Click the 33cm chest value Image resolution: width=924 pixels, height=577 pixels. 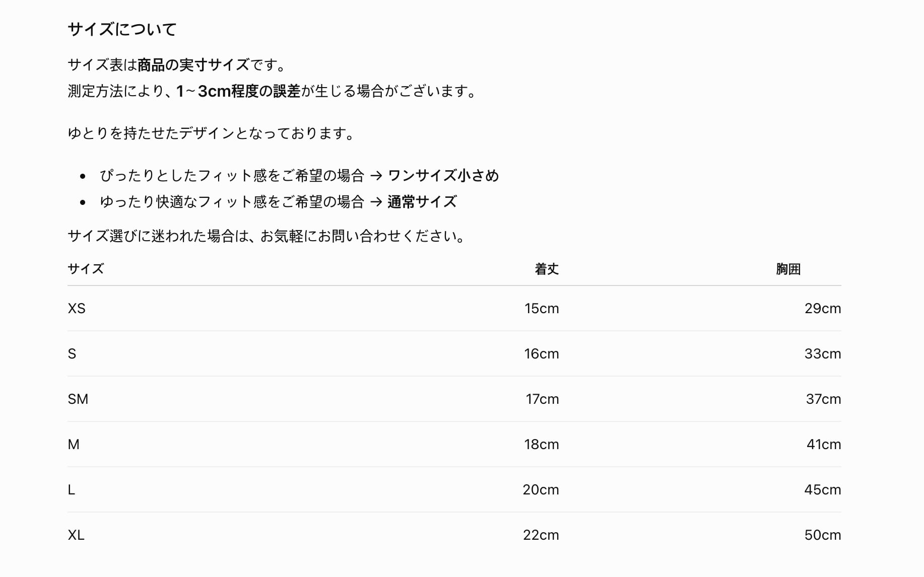[823, 353]
